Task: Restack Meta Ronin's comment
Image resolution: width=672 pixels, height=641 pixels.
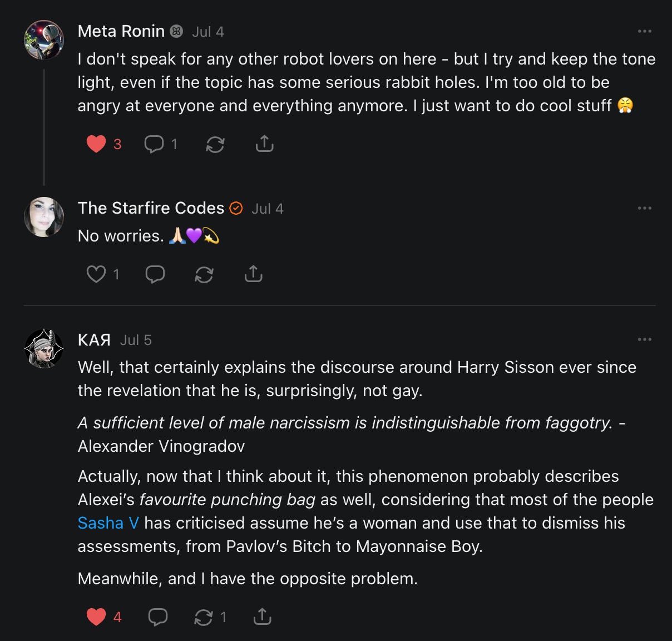Action: (215, 145)
